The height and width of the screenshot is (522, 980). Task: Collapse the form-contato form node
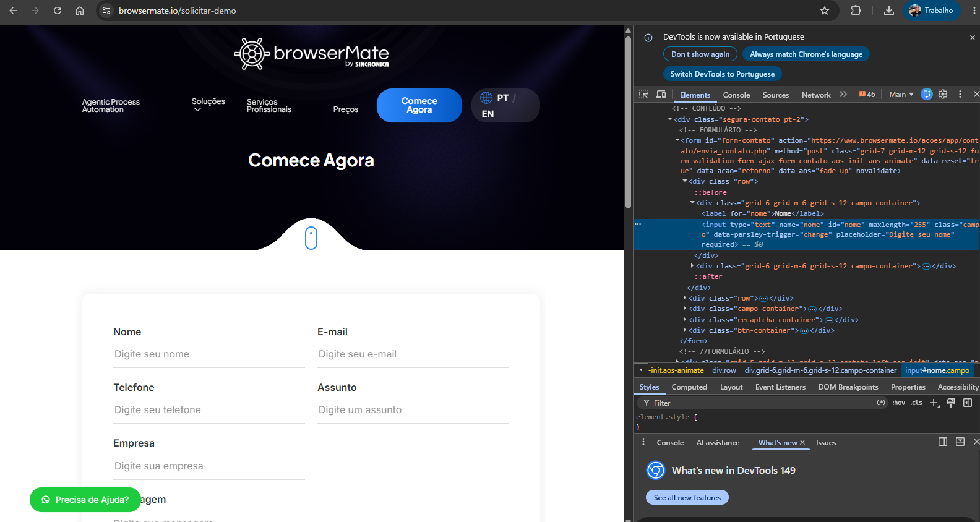coord(677,140)
